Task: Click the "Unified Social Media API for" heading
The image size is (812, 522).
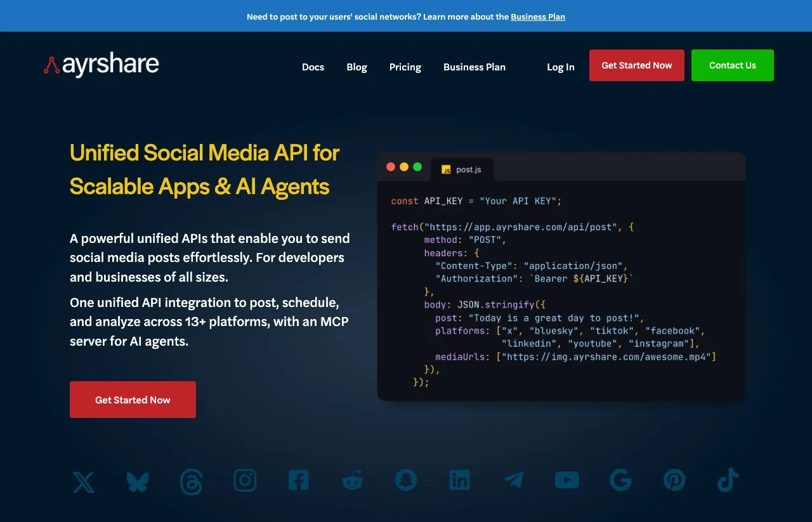Action: pyautogui.click(x=204, y=153)
